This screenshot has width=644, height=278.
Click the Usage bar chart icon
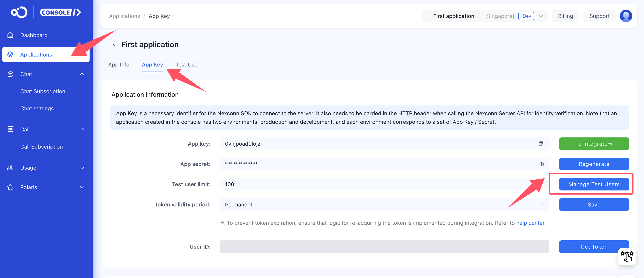10,167
